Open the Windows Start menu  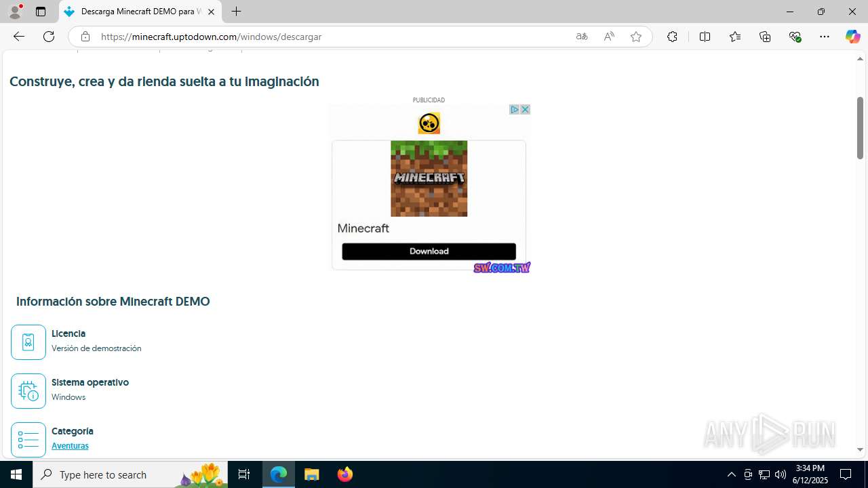coord(16,474)
